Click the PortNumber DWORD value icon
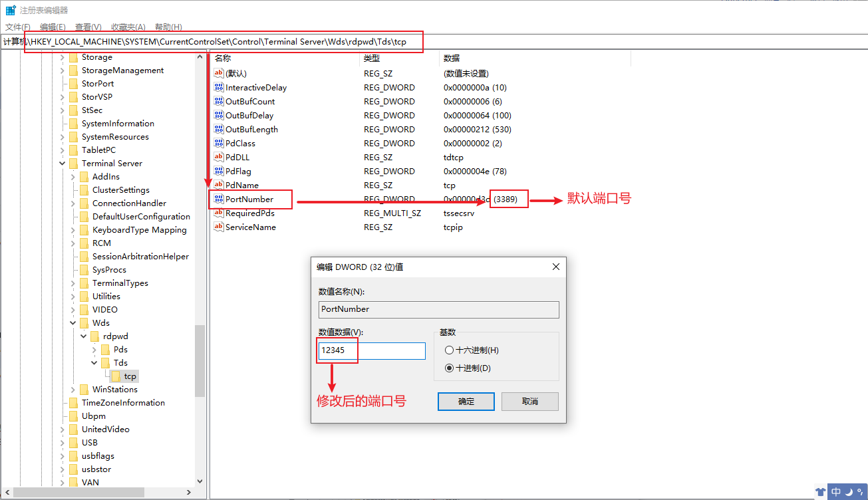The image size is (868, 500). tap(219, 199)
